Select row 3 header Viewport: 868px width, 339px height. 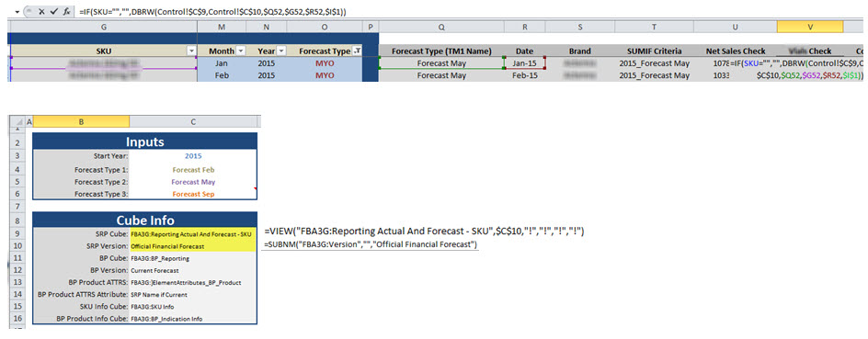pyautogui.click(x=17, y=156)
